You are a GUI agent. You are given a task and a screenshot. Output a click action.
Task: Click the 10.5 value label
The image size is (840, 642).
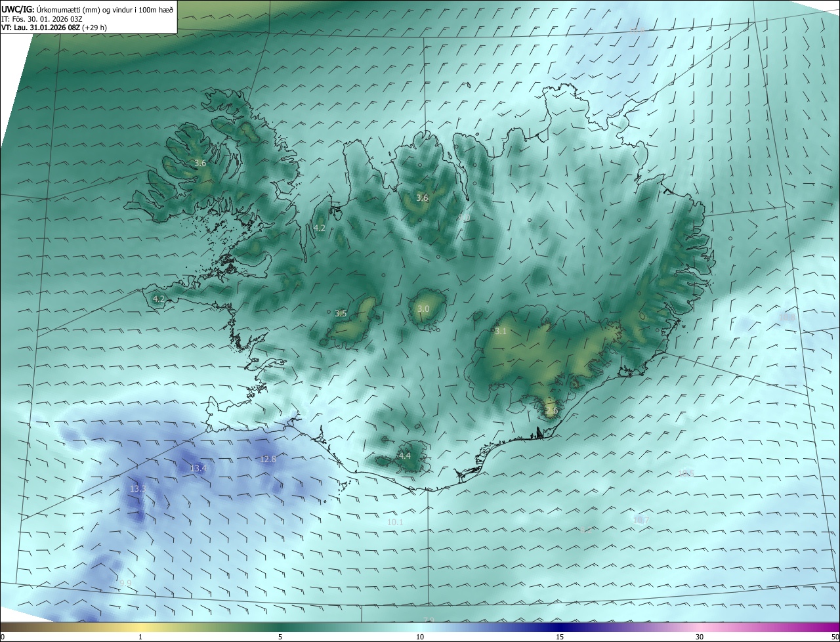click(686, 473)
